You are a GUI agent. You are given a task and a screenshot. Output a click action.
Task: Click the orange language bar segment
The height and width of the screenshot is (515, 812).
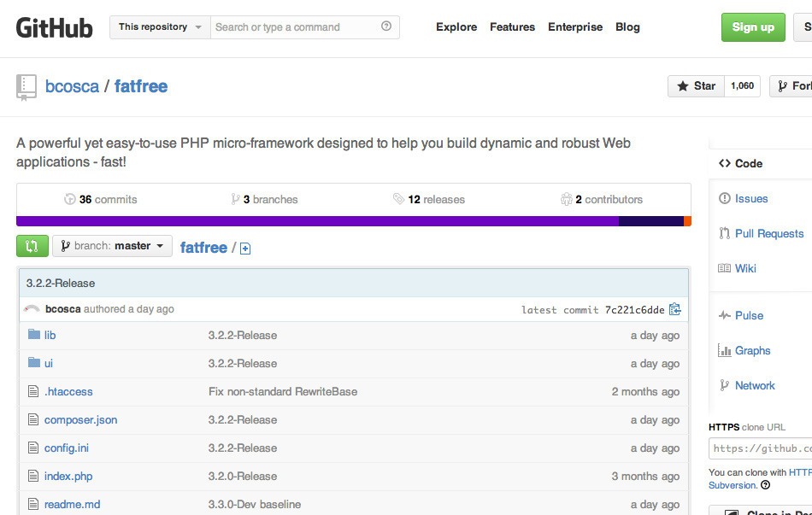coord(688,221)
